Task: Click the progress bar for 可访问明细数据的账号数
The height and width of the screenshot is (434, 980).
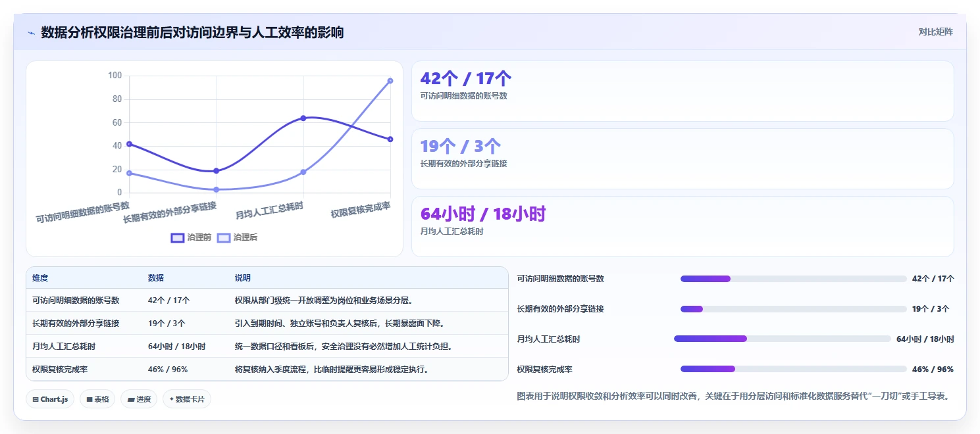Action: tap(793, 279)
